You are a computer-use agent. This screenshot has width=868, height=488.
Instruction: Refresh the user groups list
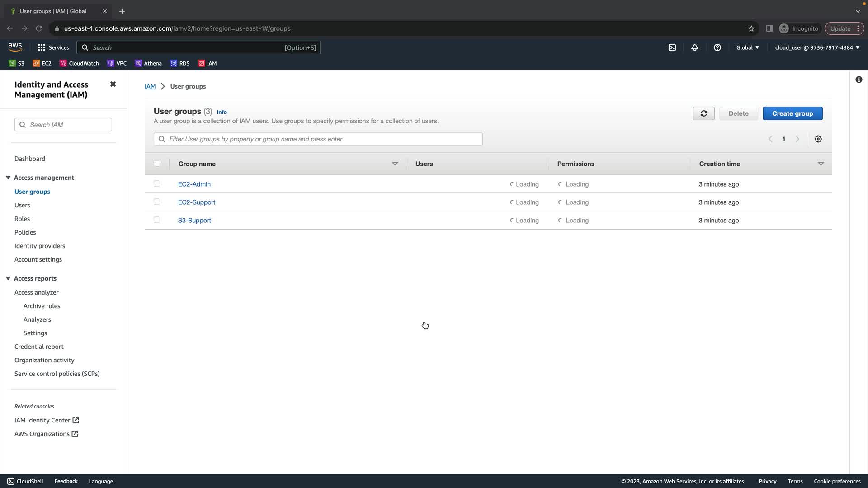703,113
